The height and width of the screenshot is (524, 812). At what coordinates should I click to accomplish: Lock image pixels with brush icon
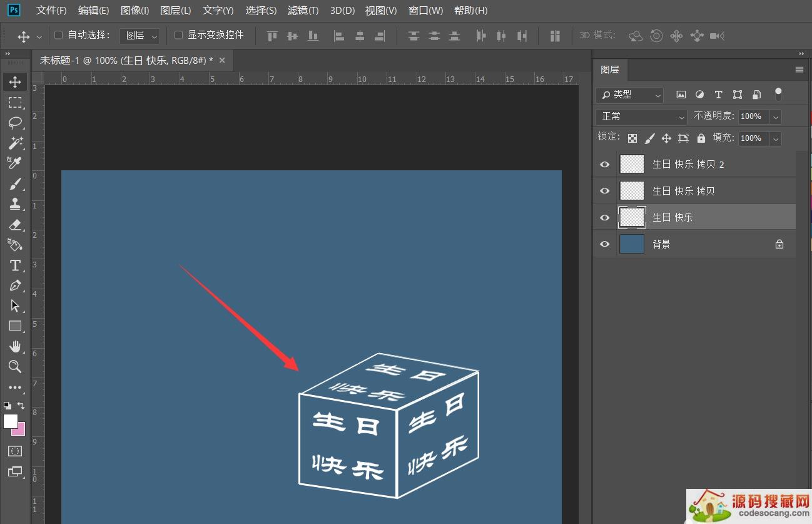649,138
